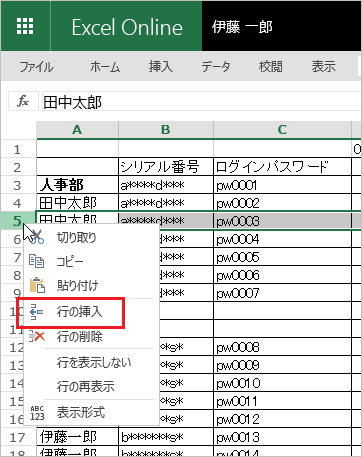Click the formula bar containing 田中太郎

(202, 102)
